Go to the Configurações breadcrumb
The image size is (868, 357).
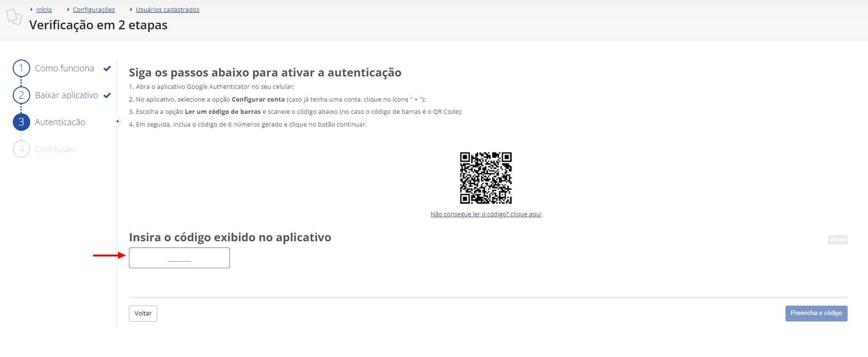pyautogui.click(x=94, y=9)
